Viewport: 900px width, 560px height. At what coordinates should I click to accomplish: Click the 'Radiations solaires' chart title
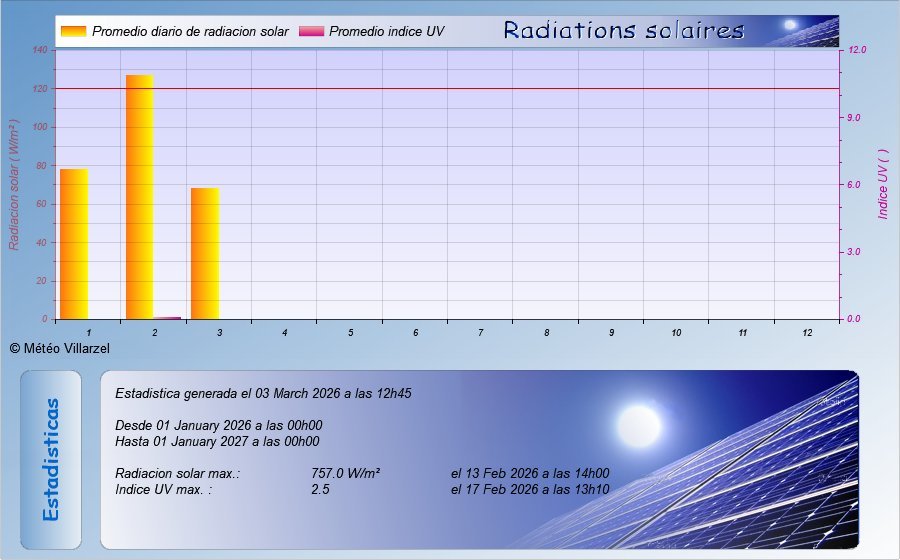[623, 30]
